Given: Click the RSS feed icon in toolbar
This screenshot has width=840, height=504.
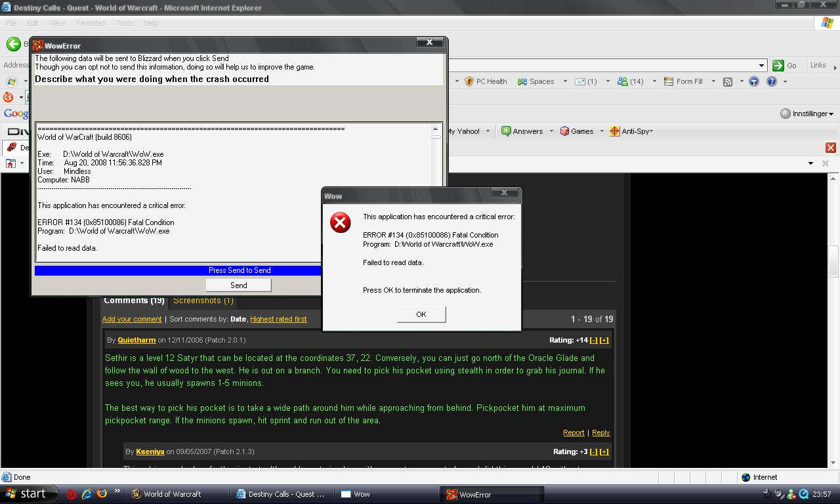Looking at the screenshot, I should tap(727, 81).
